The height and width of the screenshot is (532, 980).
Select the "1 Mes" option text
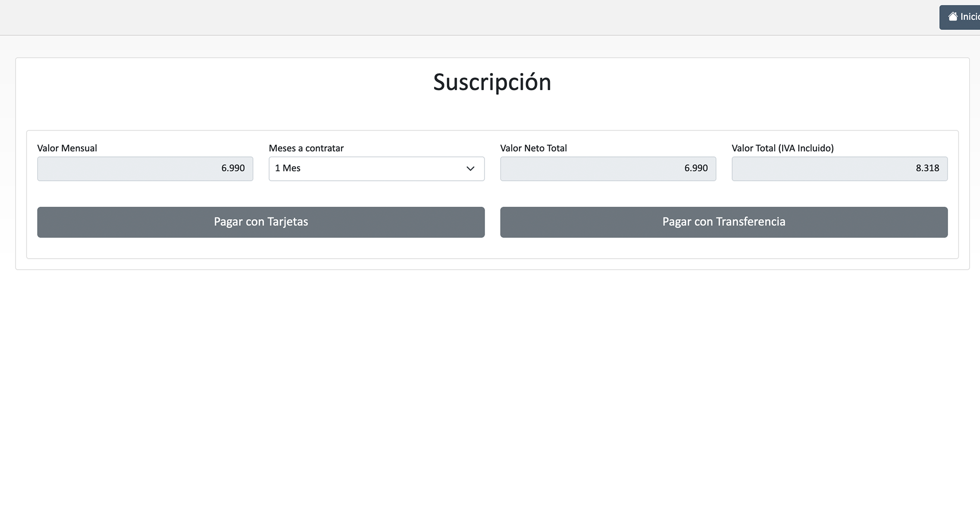click(288, 168)
